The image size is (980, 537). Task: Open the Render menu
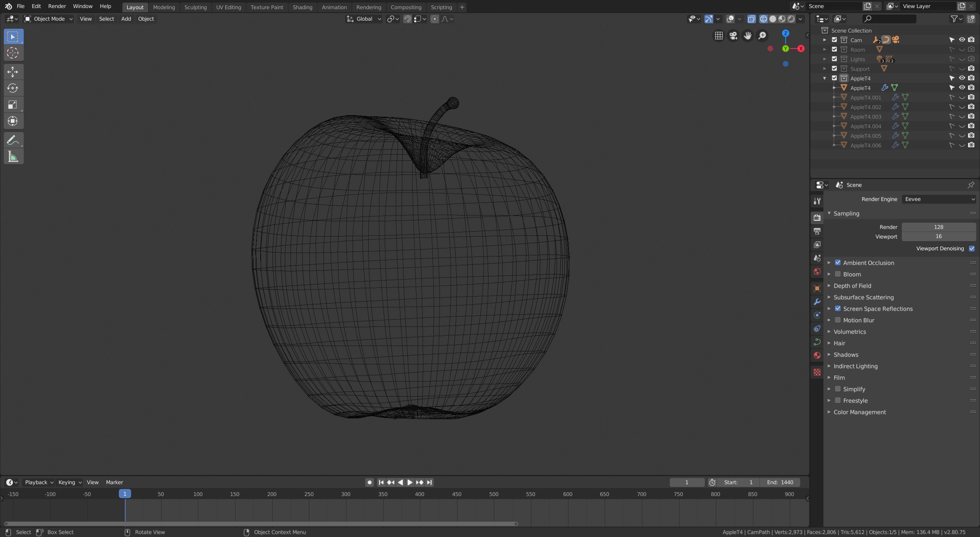tap(57, 6)
